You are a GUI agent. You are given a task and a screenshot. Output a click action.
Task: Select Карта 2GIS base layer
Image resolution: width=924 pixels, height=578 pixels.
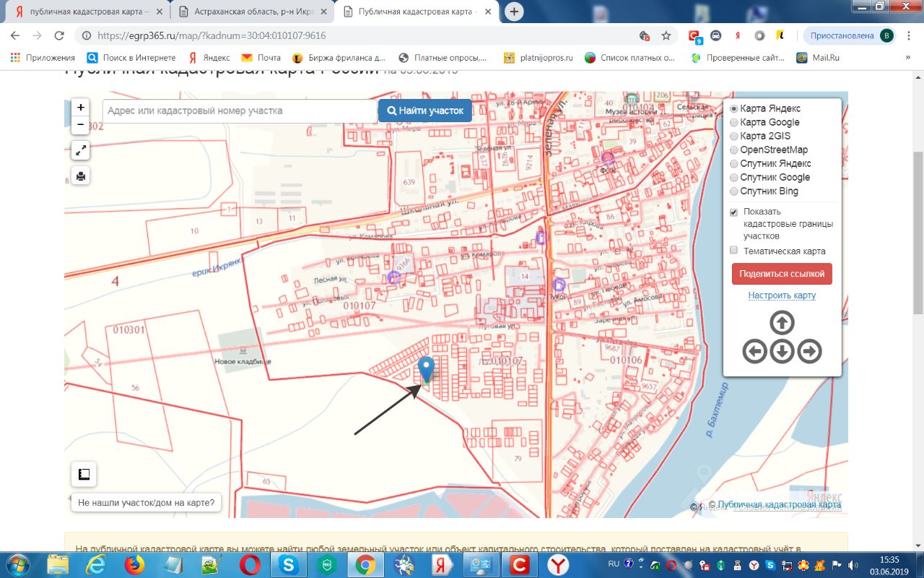(734, 136)
